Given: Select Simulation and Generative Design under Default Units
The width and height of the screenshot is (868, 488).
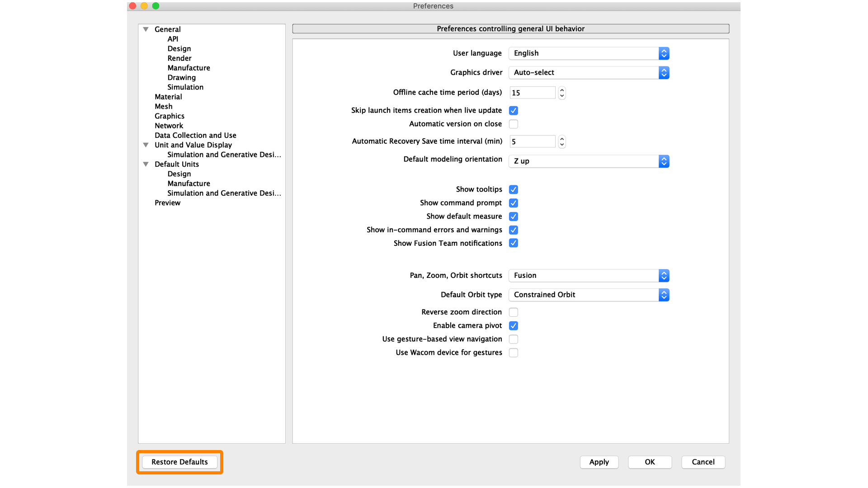Looking at the screenshot, I should point(224,193).
